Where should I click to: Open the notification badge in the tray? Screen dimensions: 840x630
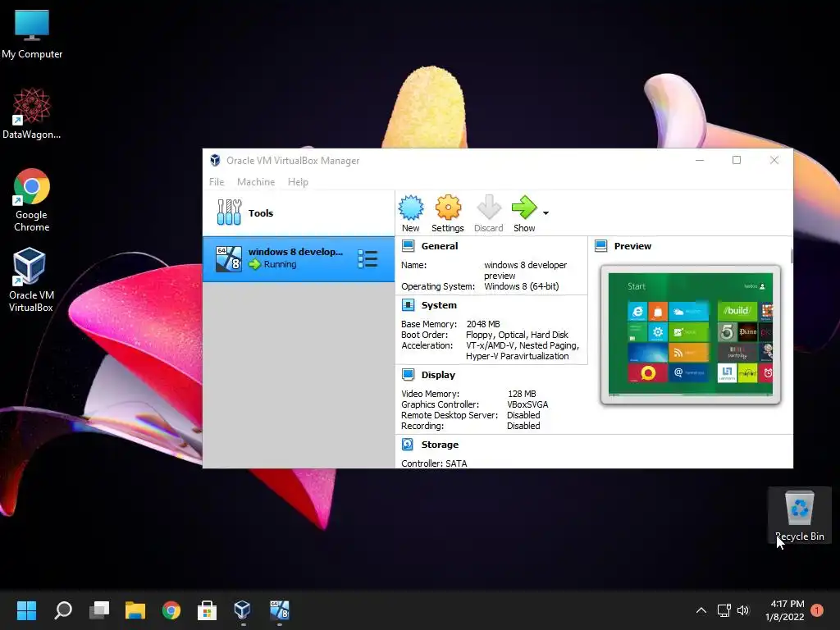[817, 610]
